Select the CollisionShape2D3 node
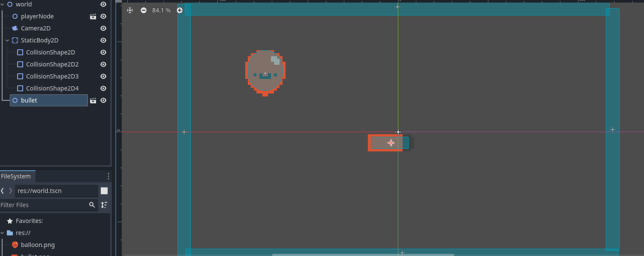Image resolution: width=644 pixels, height=256 pixels. [52, 77]
